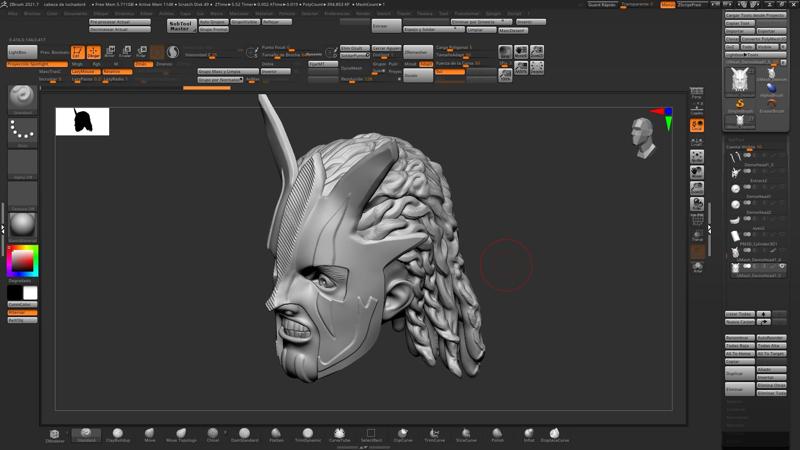Click the ZScriptFree item in title bar
The height and width of the screenshot is (450, 800).
click(689, 5)
